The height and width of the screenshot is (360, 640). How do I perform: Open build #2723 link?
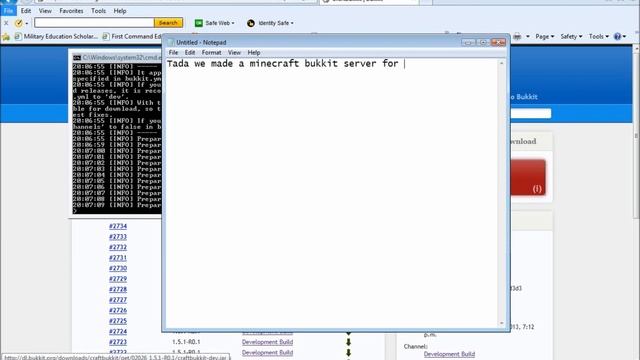(118, 342)
